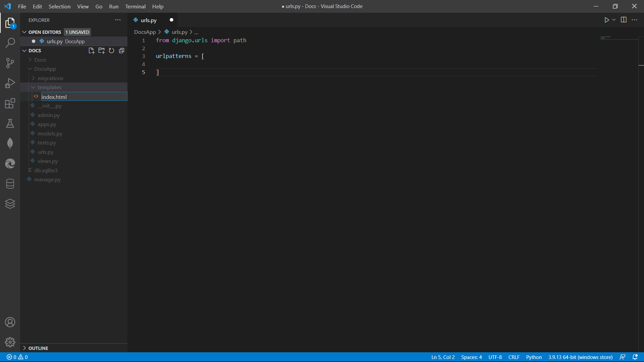644x362 pixels.
Task: Open the Extensions view
Action: click(10, 103)
